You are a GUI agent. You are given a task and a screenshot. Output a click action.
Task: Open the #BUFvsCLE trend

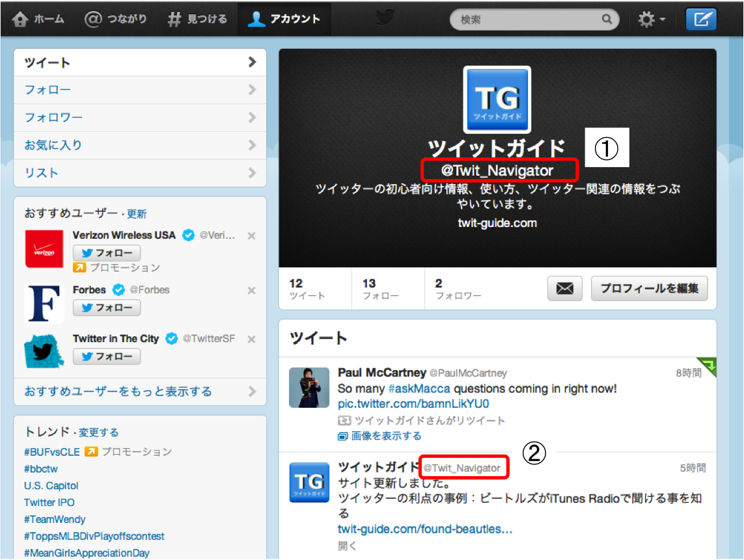[x=51, y=452]
